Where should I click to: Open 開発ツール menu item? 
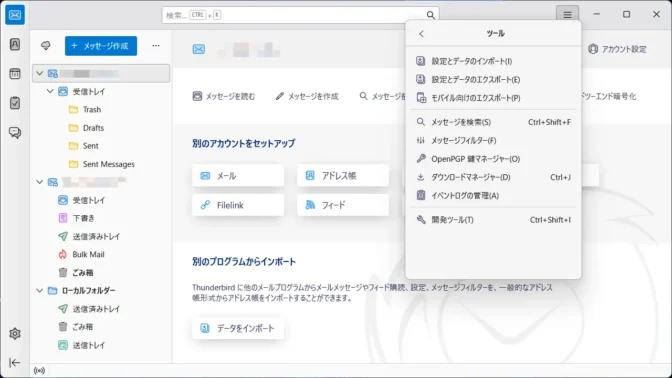click(x=493, y=220)
